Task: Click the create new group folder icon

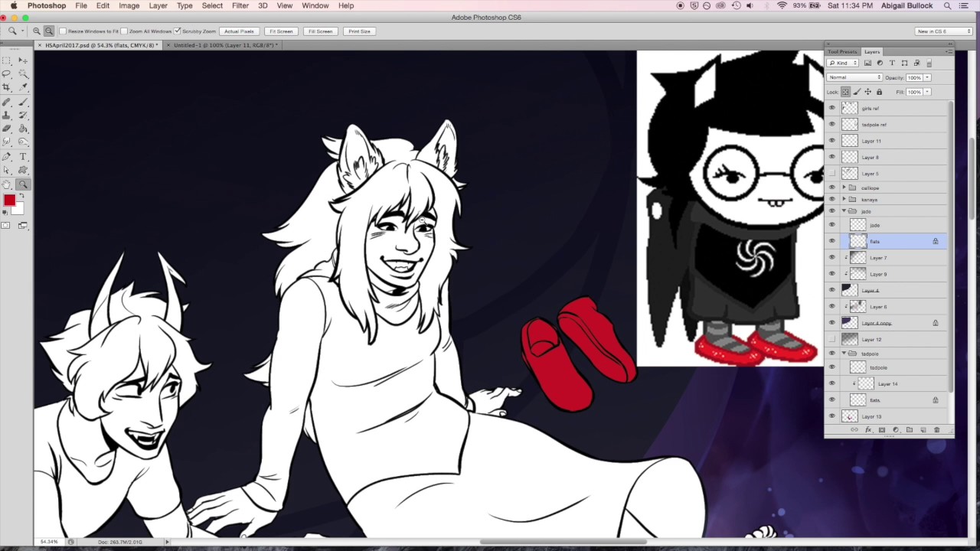Action: (910, 430)
